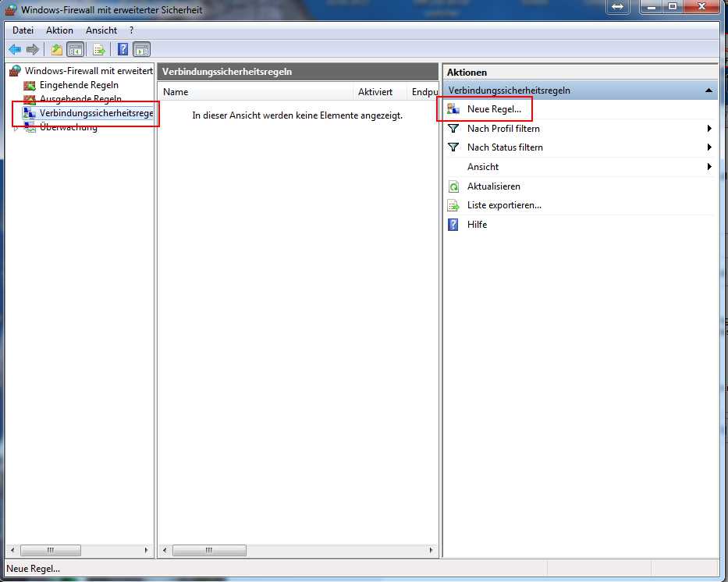Click Nach Status filtern action
This screenshot has width=728, height=582.
[505, 147]
